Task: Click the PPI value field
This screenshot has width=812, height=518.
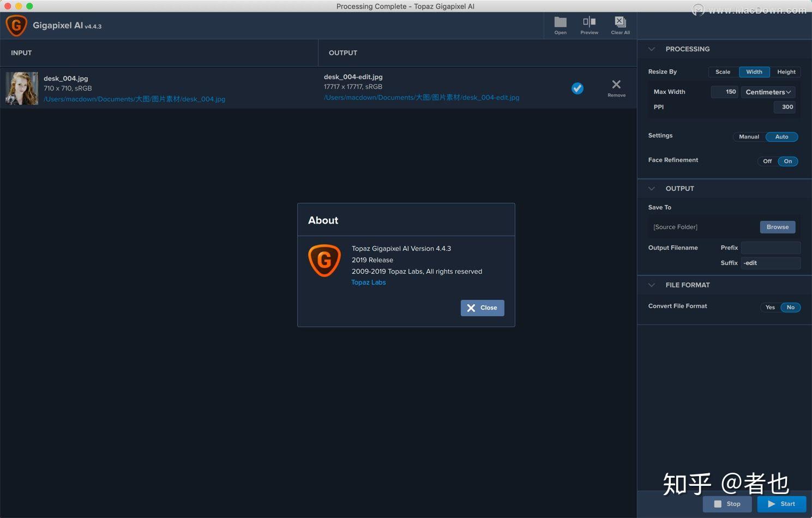Action: [x=784, y=107]
